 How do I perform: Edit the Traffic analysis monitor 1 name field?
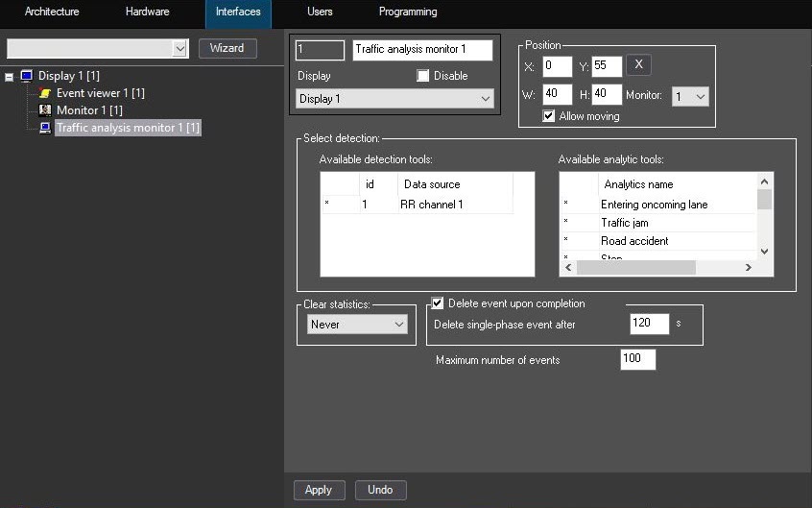[422, 50]
